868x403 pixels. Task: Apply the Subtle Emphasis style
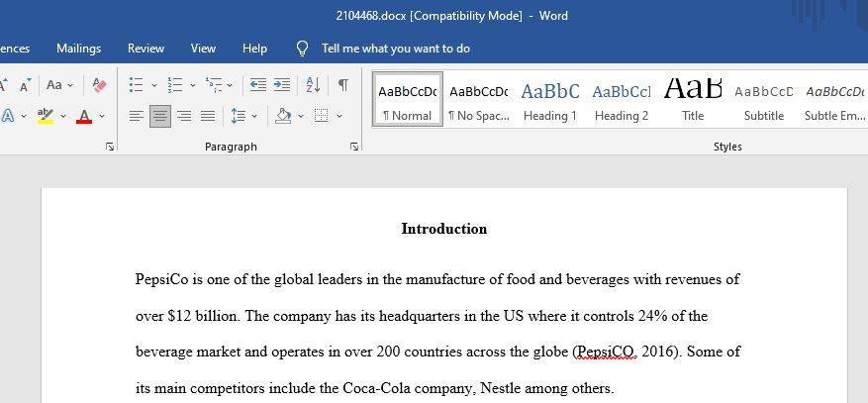(834, 99)
